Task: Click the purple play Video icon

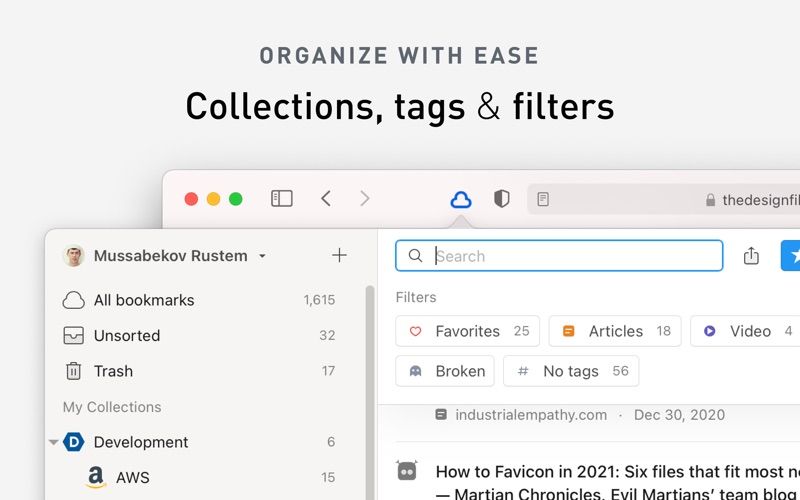Action: (x=709, y=331)
